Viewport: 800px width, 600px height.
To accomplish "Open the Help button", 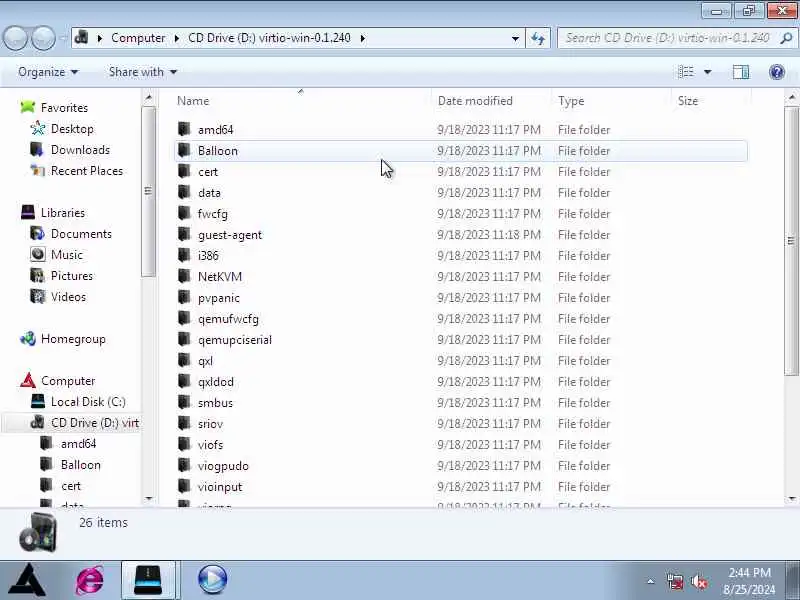I will 777,72.
